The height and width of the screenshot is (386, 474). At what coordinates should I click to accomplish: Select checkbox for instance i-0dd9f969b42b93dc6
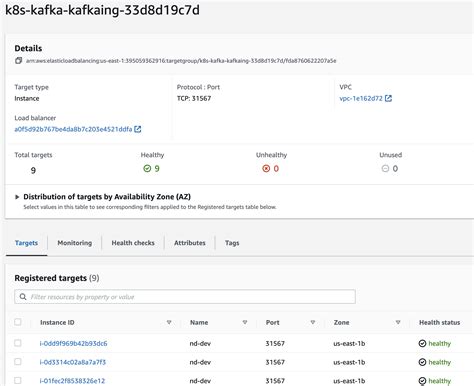pyautogui.click(x=18, y=343)
